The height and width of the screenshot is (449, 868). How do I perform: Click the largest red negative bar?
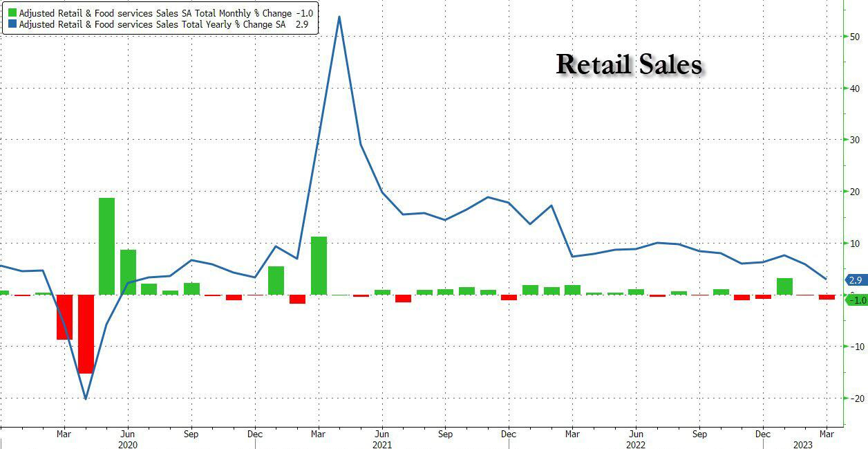point(86,333)
